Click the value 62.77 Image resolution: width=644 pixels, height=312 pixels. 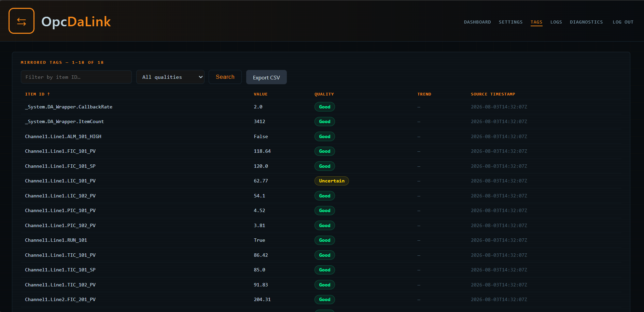coord(261,181)
